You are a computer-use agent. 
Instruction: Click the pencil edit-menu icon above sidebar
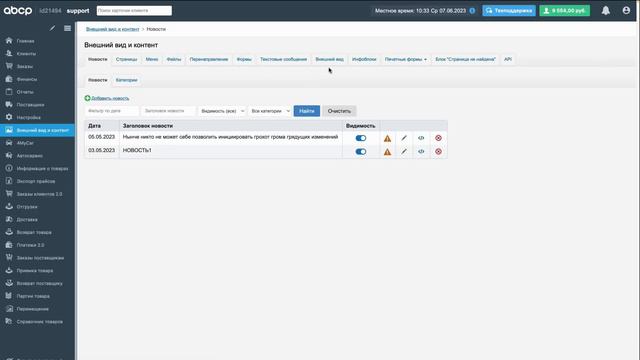pos(52,28)
